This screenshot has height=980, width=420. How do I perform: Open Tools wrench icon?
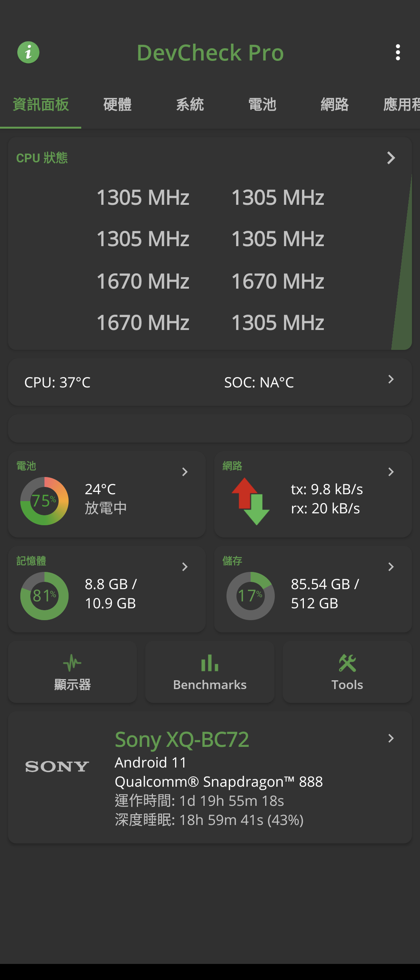pyautogui.click(x=347, y=663)
